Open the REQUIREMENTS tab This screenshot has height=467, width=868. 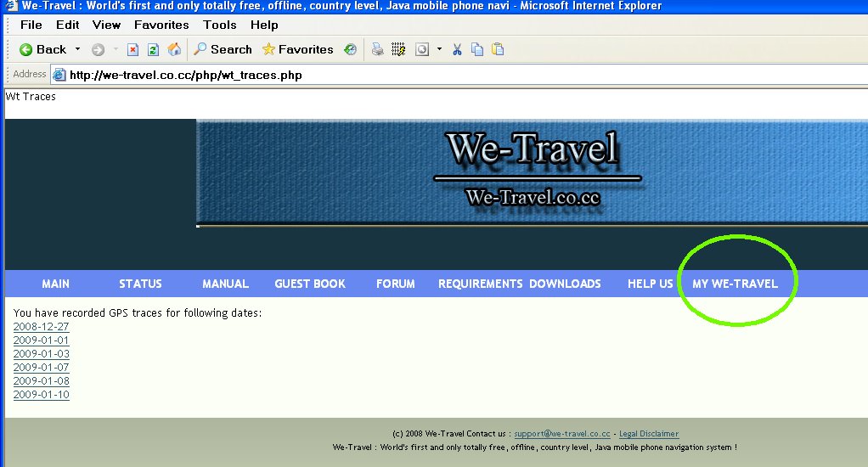coord(481,284)
